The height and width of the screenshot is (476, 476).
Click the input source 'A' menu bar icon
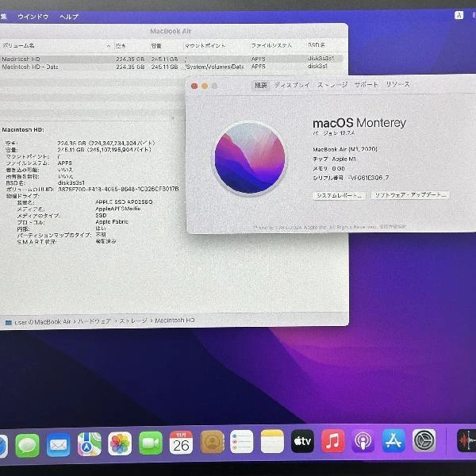click(x=459, y=15)
